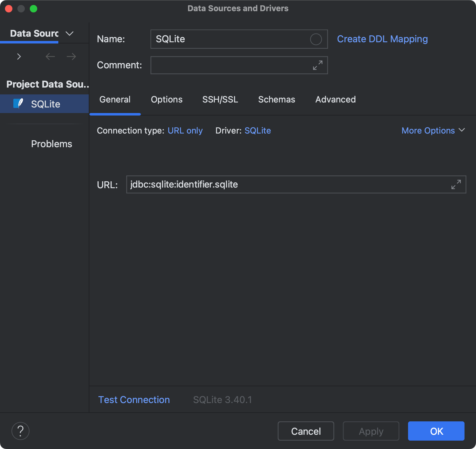Screen dimensions: 476x449
Task: Open the URL field expanded editor icon
Action: pyautogui.click(x=456, y=184)
